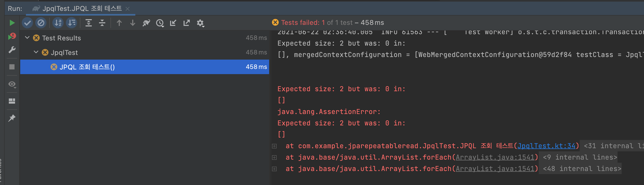
Task: Toggle sort by duration button
Action: tap(72, 23)
